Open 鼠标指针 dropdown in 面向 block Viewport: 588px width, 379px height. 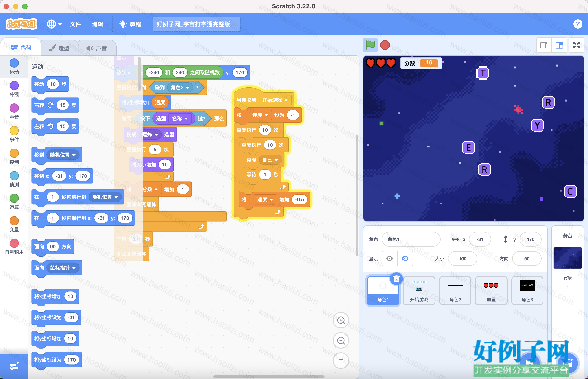click(63, 268)
